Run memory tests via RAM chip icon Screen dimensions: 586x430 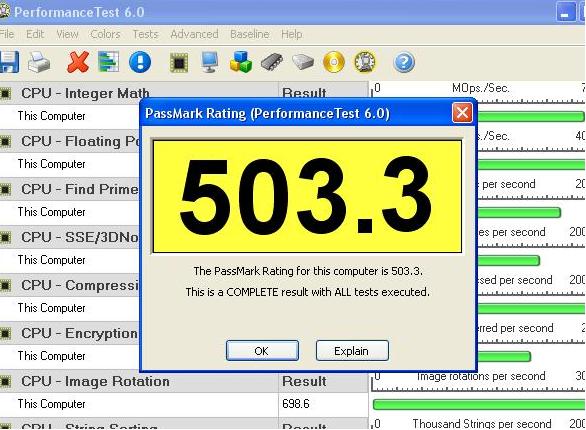(272, 62)
